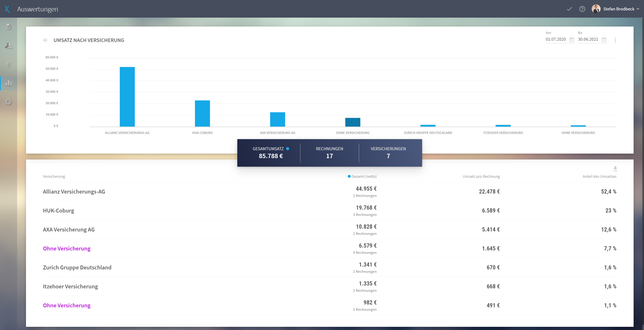Open the Zurich Gruppe Deutschland row

click(330, 267)
